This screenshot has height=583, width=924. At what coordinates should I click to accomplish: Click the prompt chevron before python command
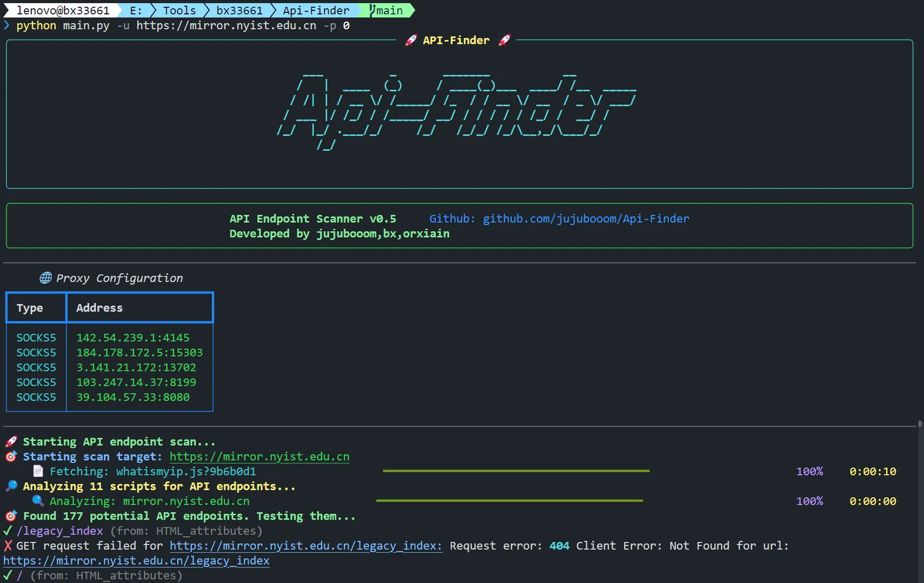tap(7, 25)
